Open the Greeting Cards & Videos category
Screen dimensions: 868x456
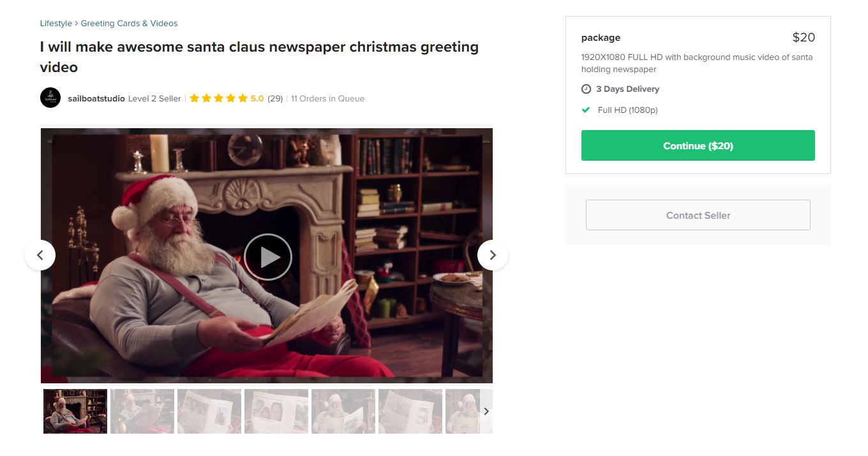129,24
